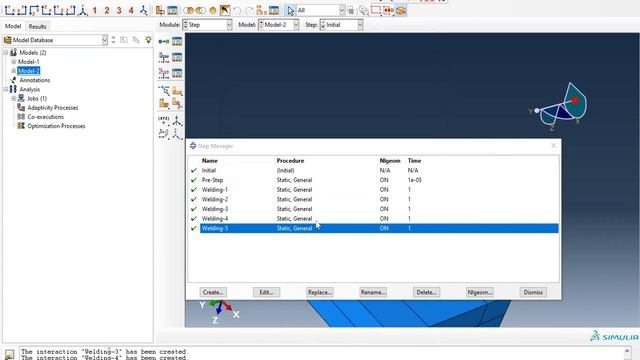Click Edit... in Step Manager
Screen dimensions: 640x360
(266, 292)
